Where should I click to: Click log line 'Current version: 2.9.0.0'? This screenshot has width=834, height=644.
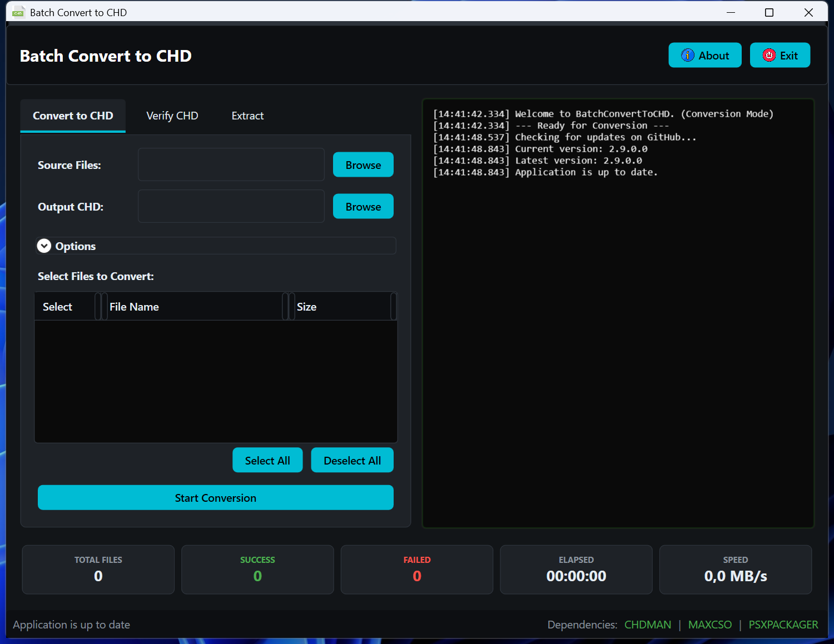pos(540,149)
